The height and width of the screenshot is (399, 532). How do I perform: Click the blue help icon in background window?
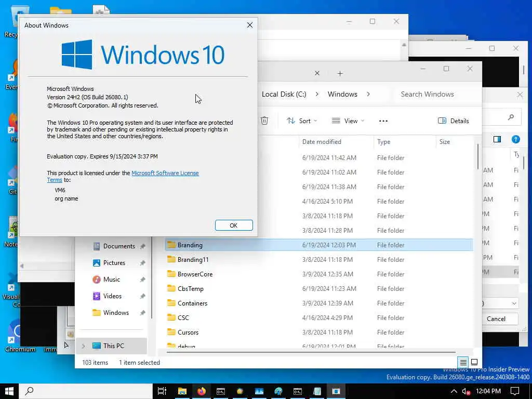coord(515,139)
